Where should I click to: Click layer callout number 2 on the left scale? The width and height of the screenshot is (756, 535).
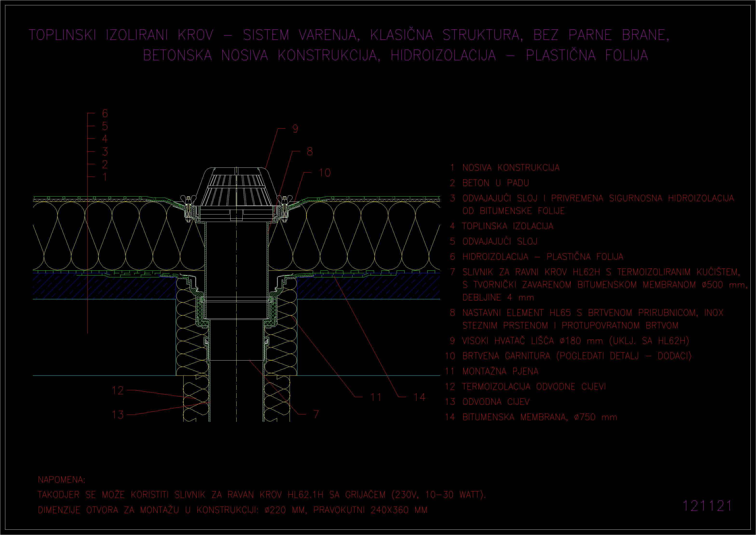105,164
